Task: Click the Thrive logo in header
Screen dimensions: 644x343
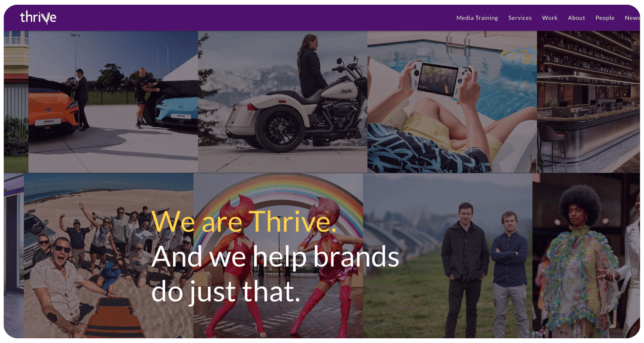Action: click(38, 18)
